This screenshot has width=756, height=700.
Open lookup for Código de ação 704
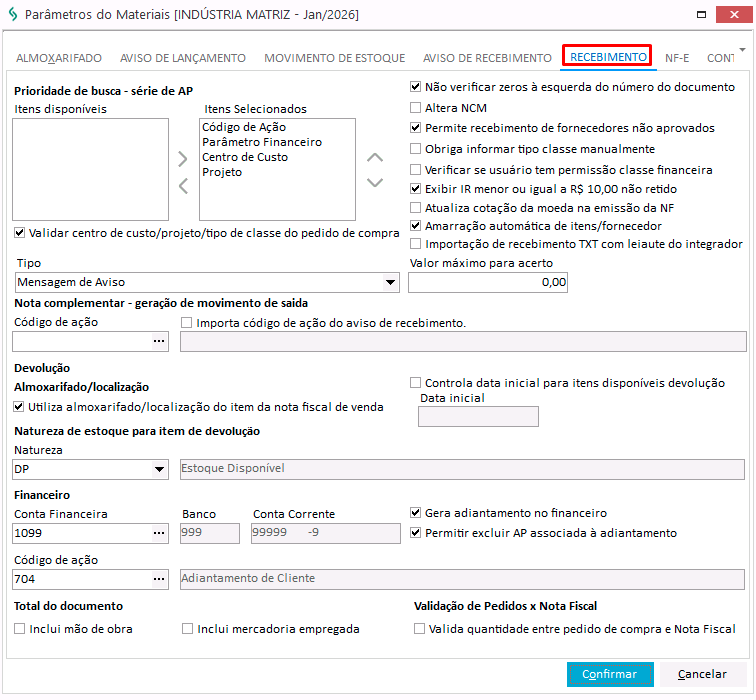click(159, 579)
